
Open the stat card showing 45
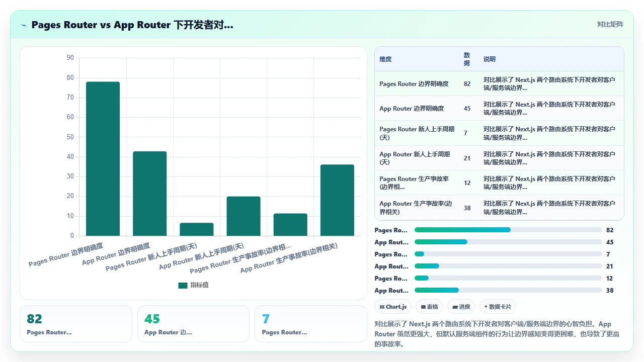click(x=193, y=324)
